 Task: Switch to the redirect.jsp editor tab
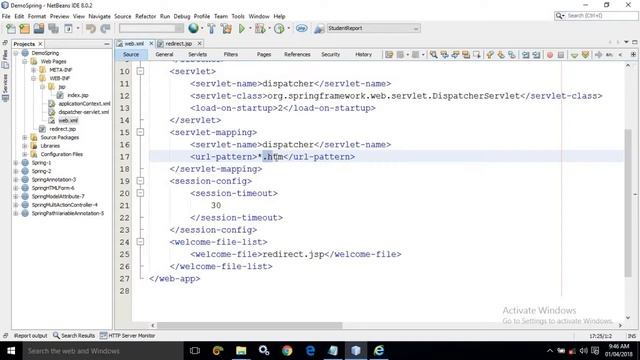tap(178, 43)
